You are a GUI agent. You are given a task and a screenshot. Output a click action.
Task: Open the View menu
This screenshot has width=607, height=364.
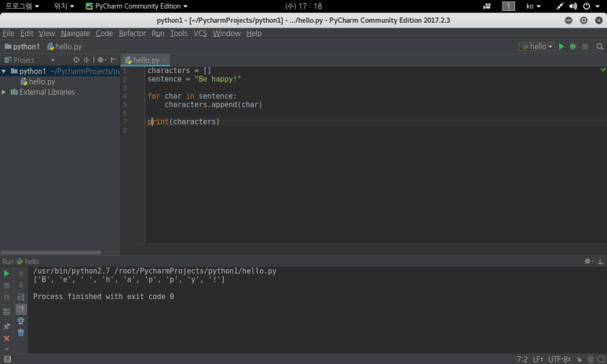click(46, 33)
